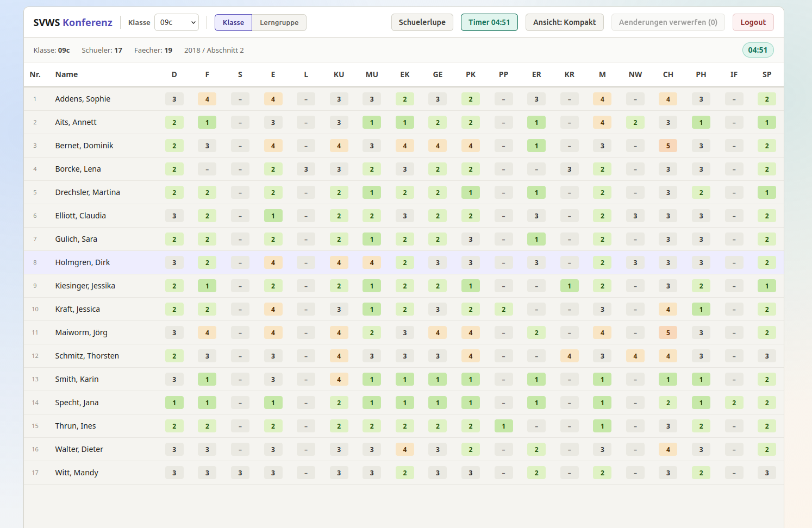Select Ines Thrun's PP grade 1
The width and height of the screenshot is (812, 528).
[x=503, y=426]
